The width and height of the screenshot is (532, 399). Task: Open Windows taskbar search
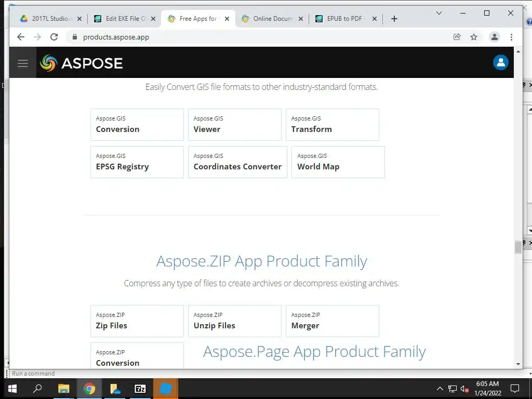tap(37, 389)
